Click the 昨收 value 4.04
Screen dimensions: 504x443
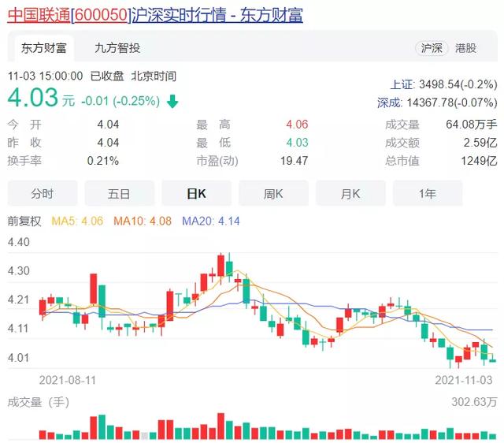coord(108,143)
